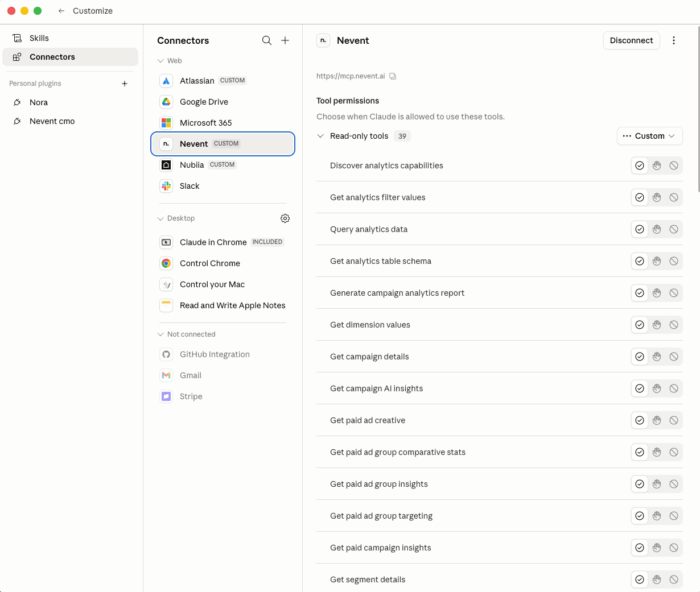
Task: Block Get paid campaign insights tool
Action: (674, 548)
